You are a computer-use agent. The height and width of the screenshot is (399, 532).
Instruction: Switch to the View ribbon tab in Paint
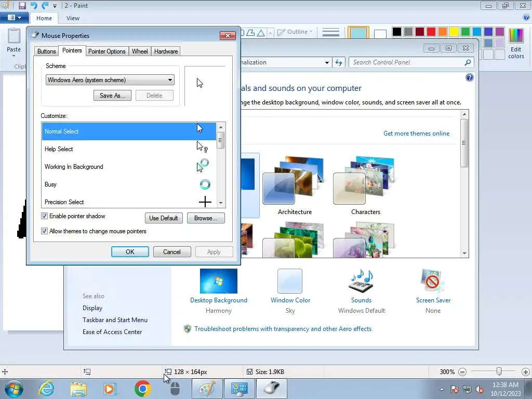73,18
